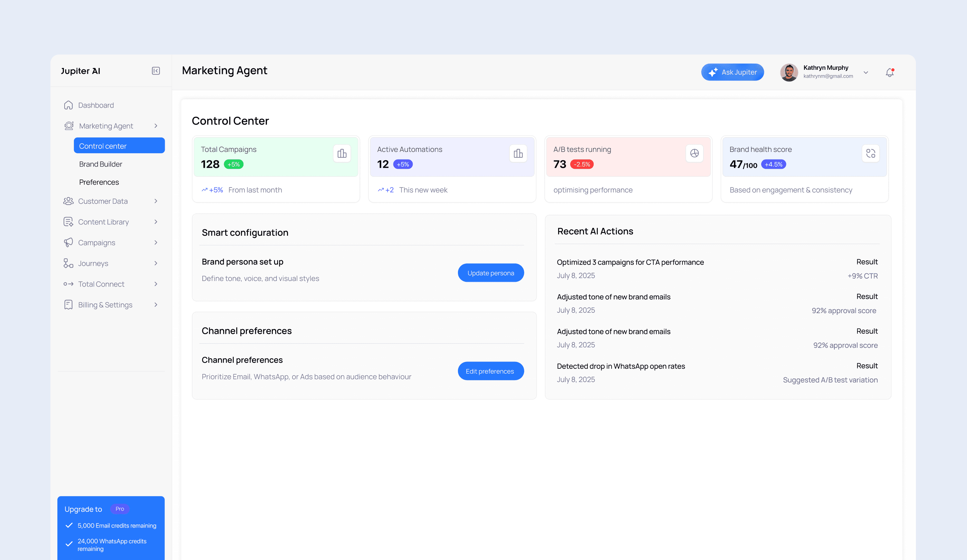Click the Dashboard home icon
The height and width of the screenshot is (560, 967).
pyautogui.click(x=68, y=105)
